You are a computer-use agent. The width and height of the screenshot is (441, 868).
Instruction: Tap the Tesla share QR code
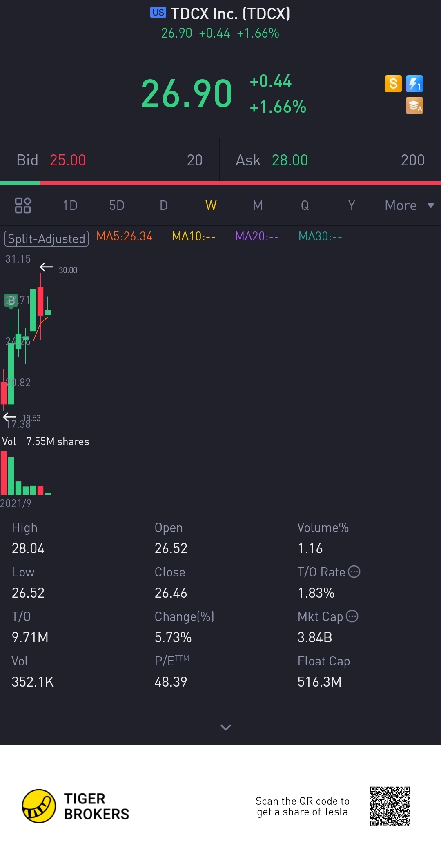[x=390, y=806]
